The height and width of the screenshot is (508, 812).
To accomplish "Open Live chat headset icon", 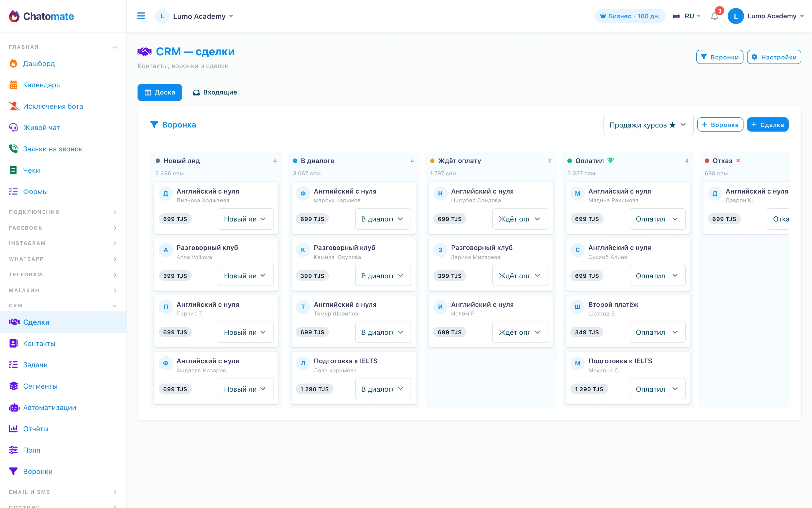I will coord(13,127).
